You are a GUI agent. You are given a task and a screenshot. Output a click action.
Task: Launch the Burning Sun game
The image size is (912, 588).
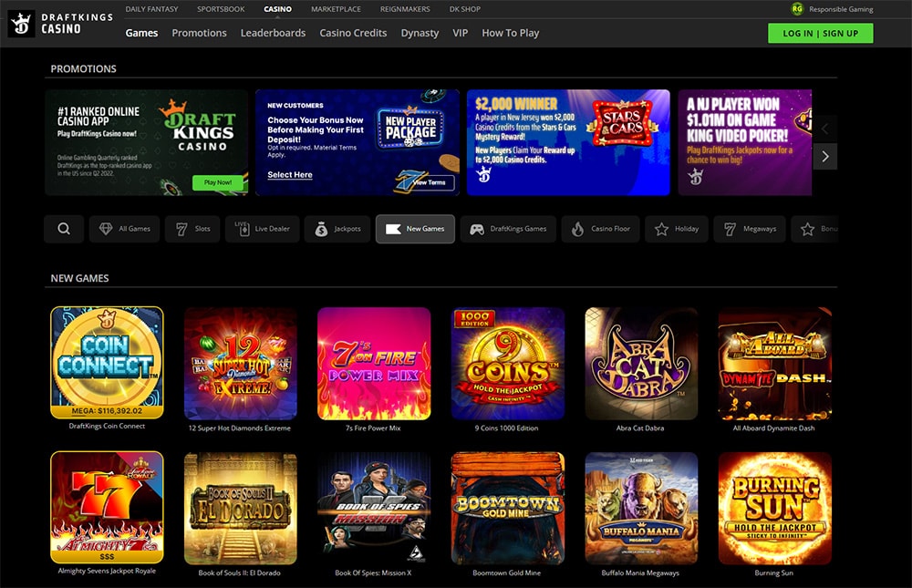coord(774,509)
